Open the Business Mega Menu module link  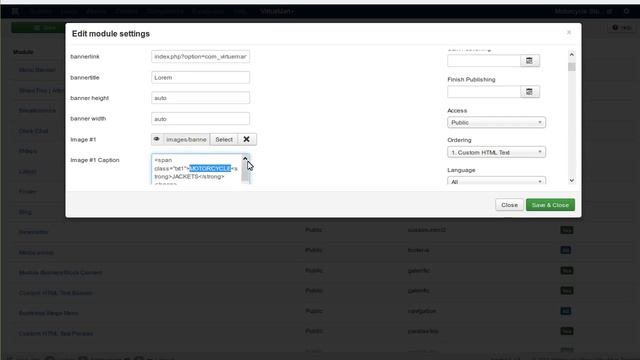pyautogui.click(x=49, y=313)
